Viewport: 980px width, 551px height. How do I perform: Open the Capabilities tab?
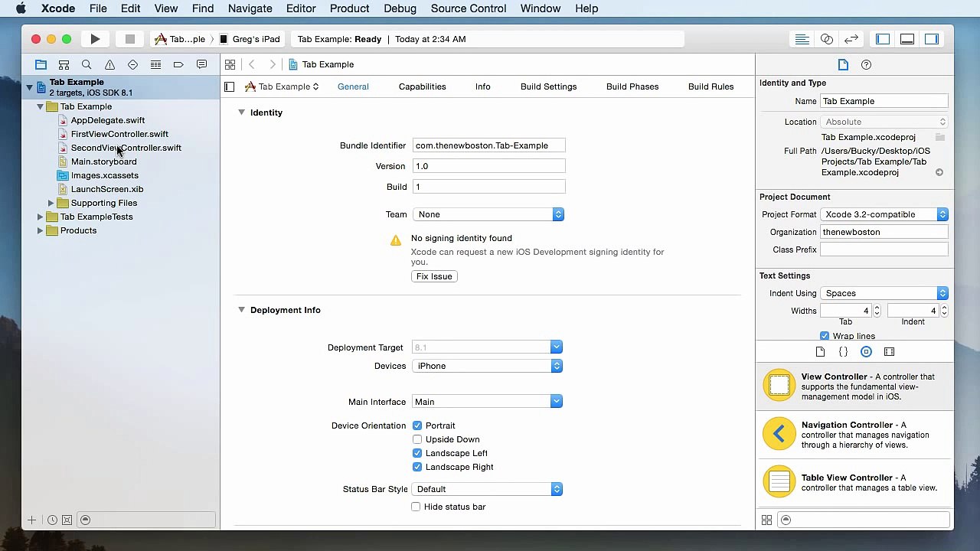pos(422,86)
